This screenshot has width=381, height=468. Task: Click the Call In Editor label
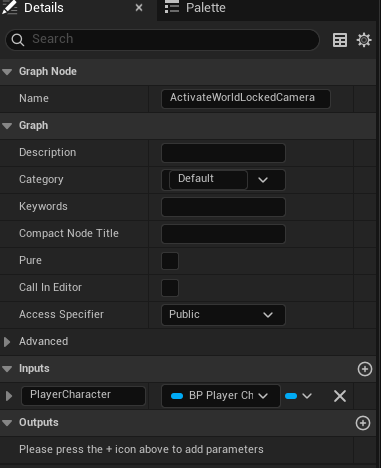click(x=50, y=287)
